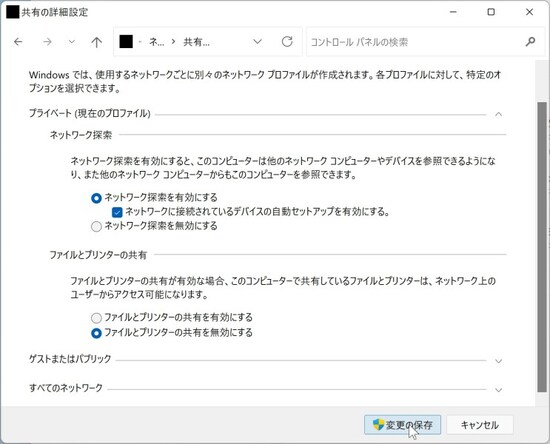Select ネットワーク探索を無効にする radio button
Image resolution: width=550 pixels, height=444 pixels.
point(96,227)
